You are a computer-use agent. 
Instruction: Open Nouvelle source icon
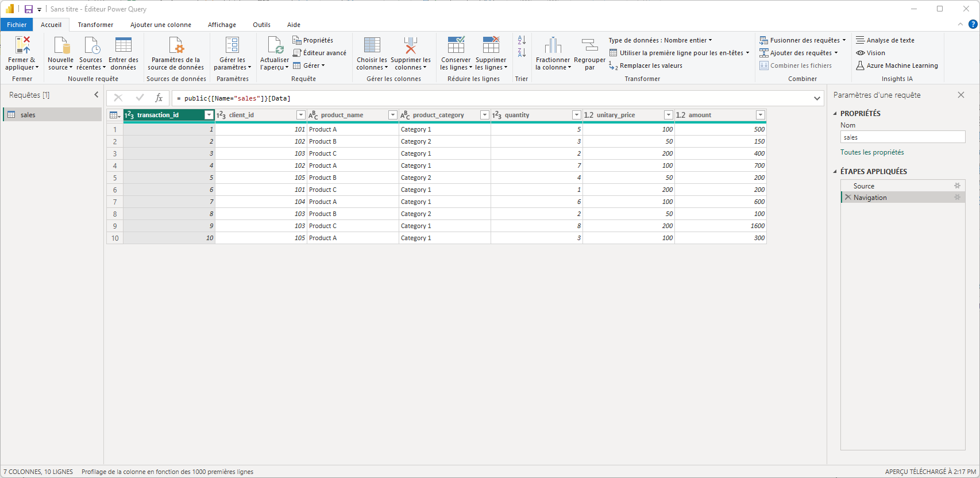pos(61,45)
